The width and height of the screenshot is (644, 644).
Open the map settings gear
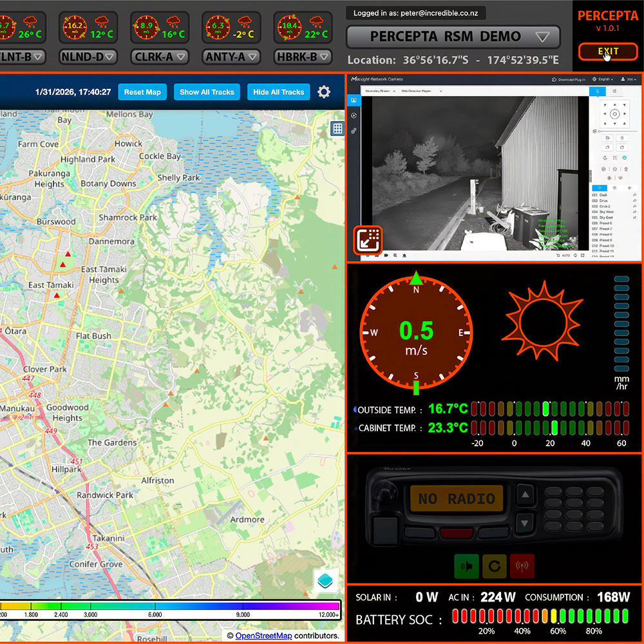[324, 92]
